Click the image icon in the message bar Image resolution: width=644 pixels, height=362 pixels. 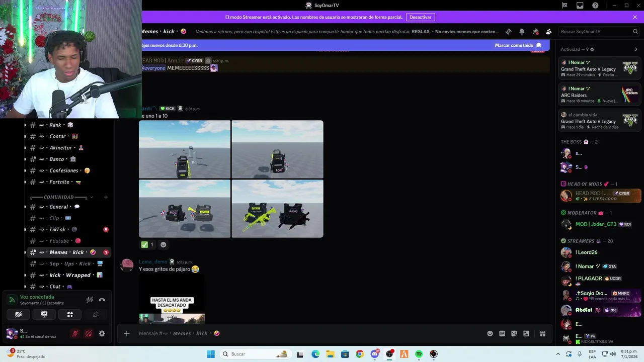526,333
